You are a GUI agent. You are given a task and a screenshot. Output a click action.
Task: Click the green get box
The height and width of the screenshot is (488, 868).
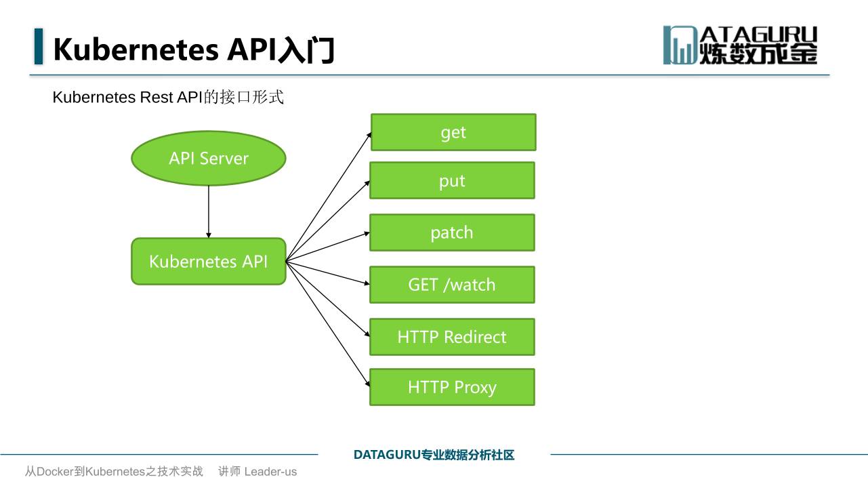453,132
